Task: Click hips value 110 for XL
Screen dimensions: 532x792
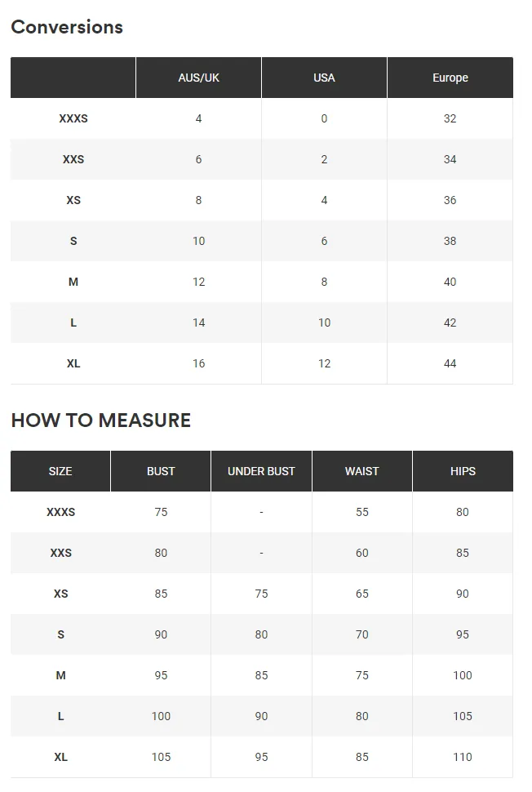Action: tap(463, 757)
